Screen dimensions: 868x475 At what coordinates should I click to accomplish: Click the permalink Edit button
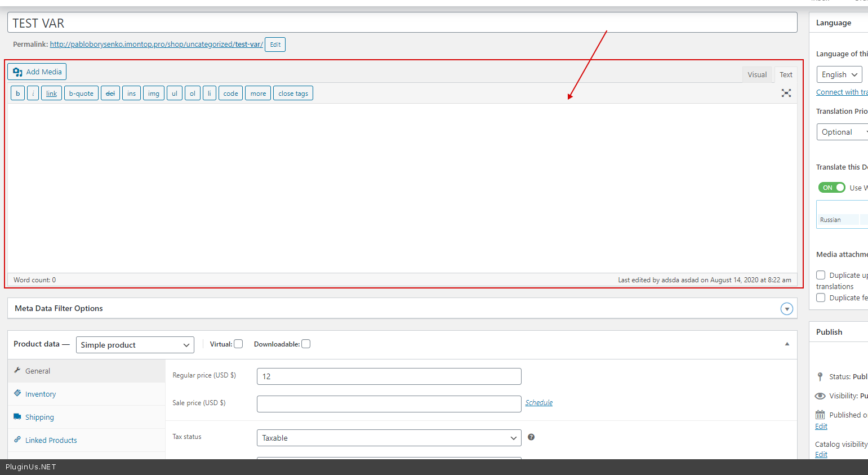[275, 45]
